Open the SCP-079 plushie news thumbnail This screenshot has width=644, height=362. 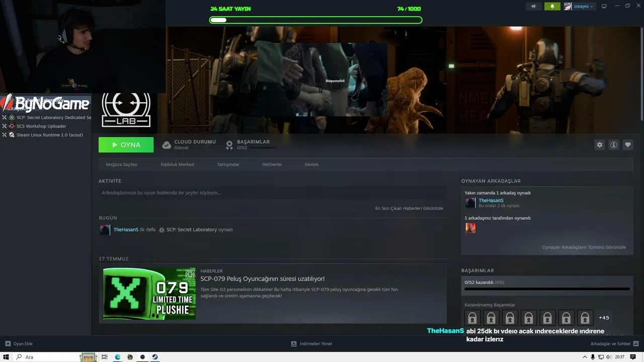(x=149, y=294)
